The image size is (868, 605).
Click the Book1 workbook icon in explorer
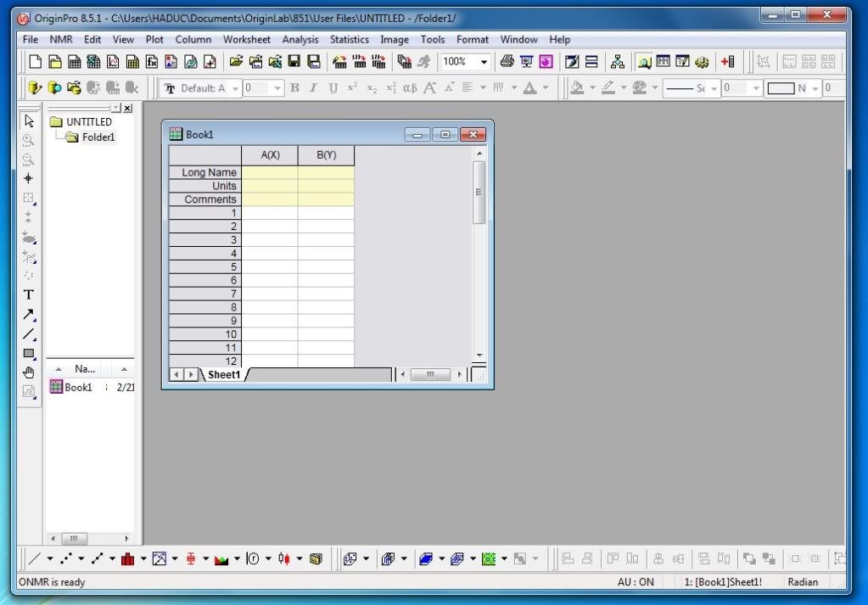point(56,386)
